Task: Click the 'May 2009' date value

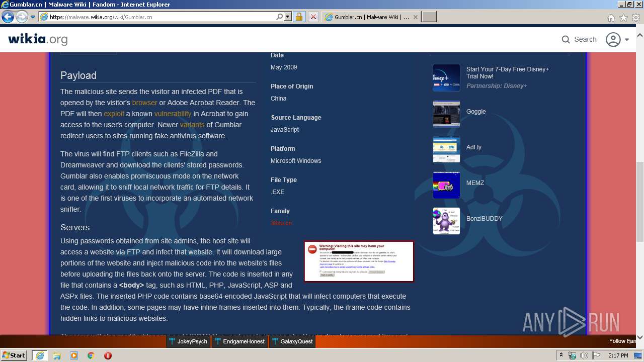Action: [x=284, y=67]
